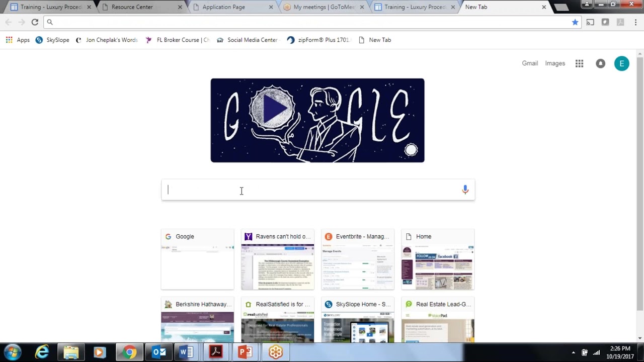This screenshot has width=644, height=362.
Task: Open Google notifications bell
Action: tap(601, 63)
